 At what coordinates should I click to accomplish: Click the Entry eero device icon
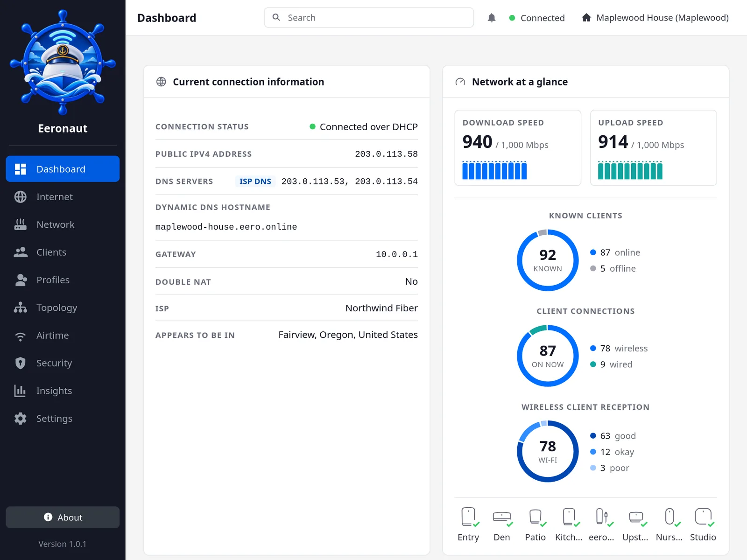pos(468,517)
